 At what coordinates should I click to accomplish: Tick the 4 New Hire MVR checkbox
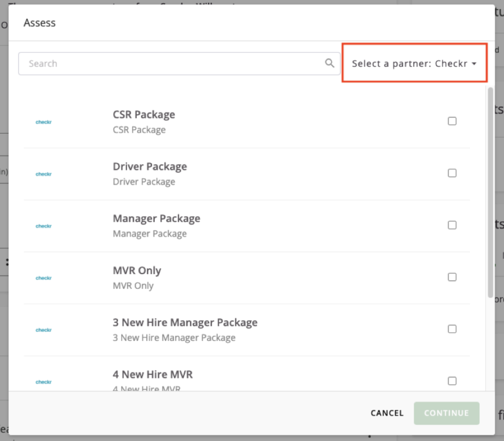pos(452,381)
